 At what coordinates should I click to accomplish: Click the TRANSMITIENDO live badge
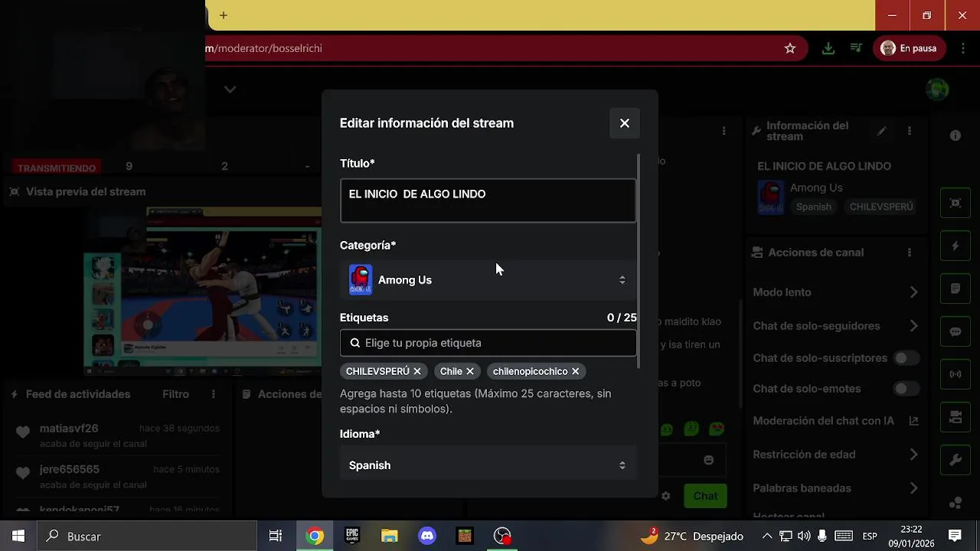click(x=57, y=168)
